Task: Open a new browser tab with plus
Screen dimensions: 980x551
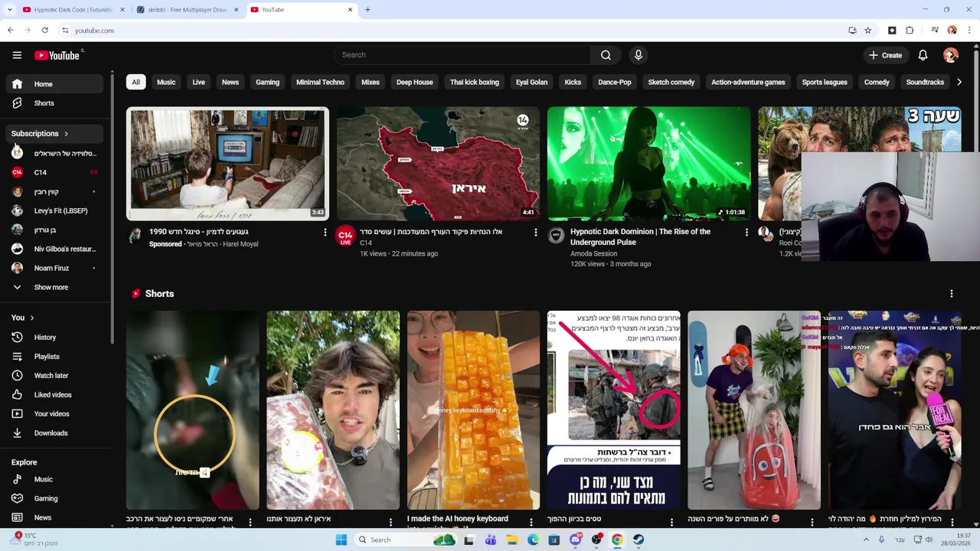Action: (x=367, y=10)
